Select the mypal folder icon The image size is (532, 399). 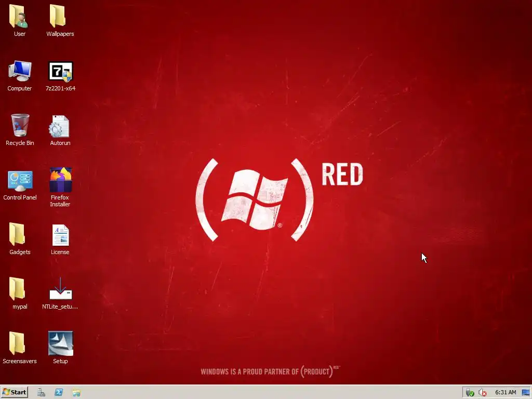(x=18, y=289)
